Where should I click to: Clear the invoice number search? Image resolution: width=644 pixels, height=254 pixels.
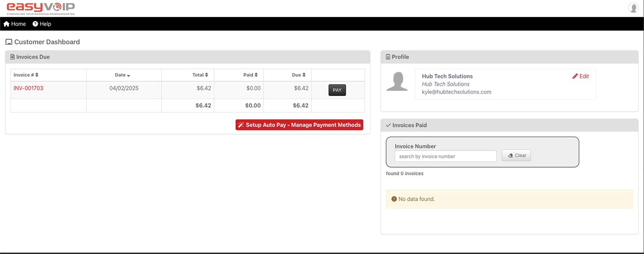516,156
